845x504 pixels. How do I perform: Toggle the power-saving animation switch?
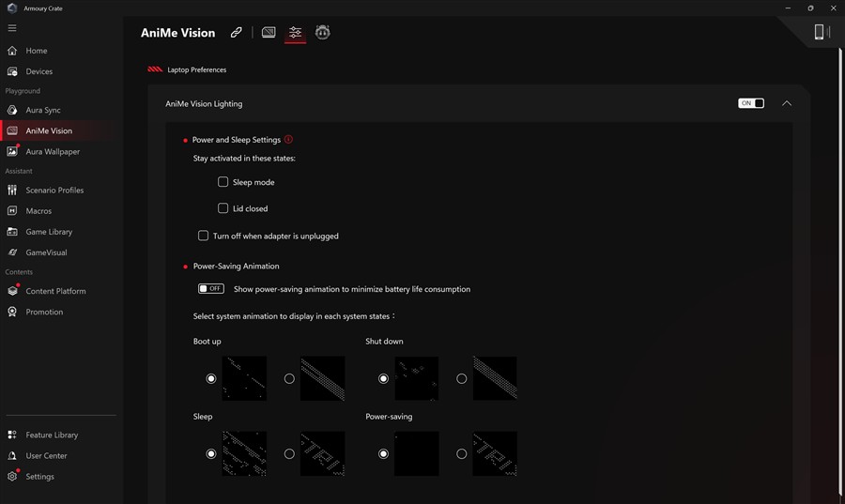tap(211, 289)
